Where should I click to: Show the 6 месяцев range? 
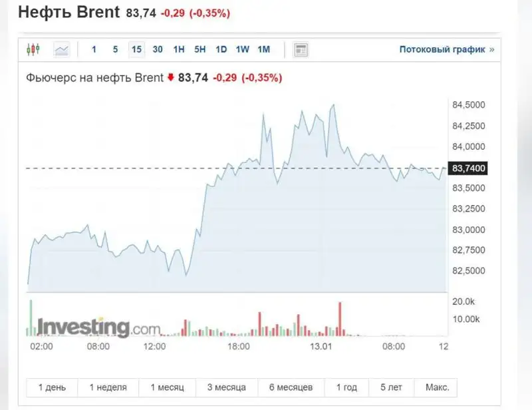(x=293, y=387)
